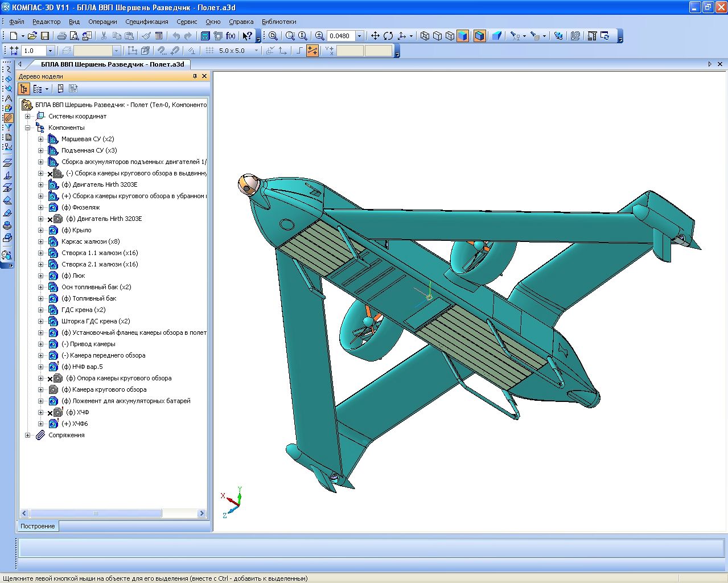Click the Save document icon
Screen dimensions: 728x583
(x=44, y=36)
